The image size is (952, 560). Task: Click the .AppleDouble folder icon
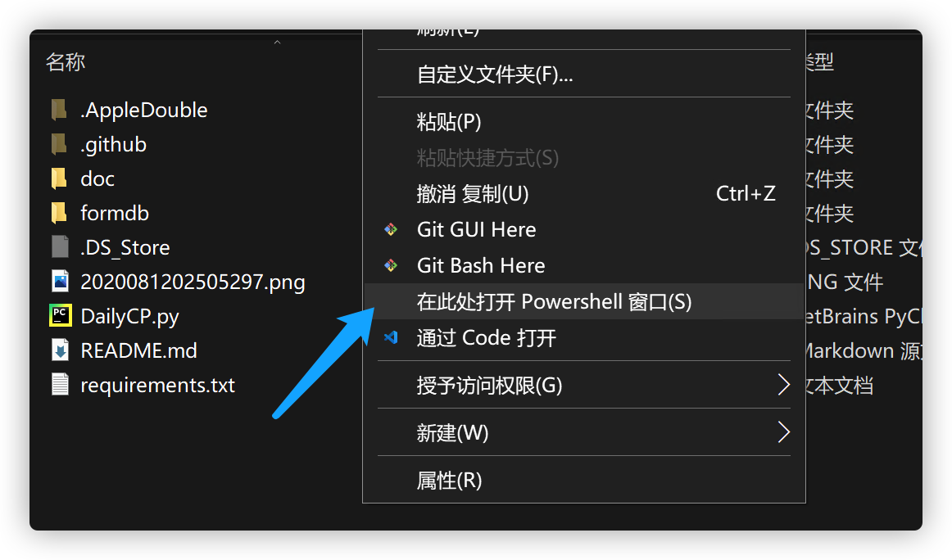59,110
